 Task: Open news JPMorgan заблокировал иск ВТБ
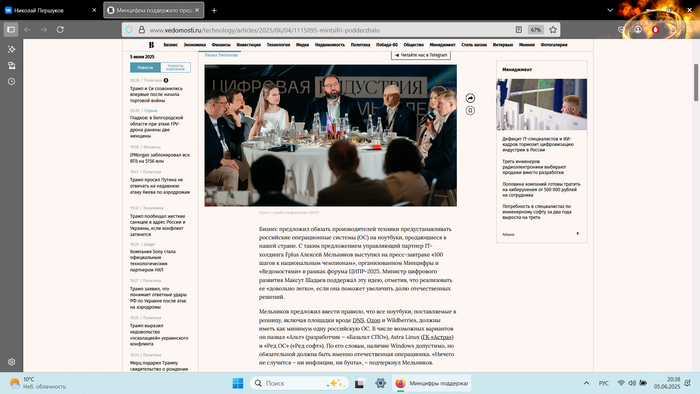pyautogui.click(x=160, y=158)
